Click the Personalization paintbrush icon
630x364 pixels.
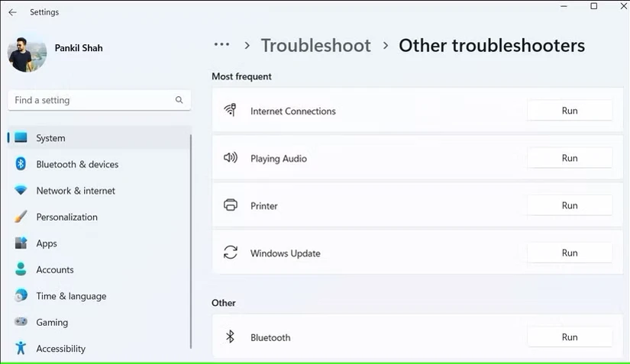click(21, 217)
